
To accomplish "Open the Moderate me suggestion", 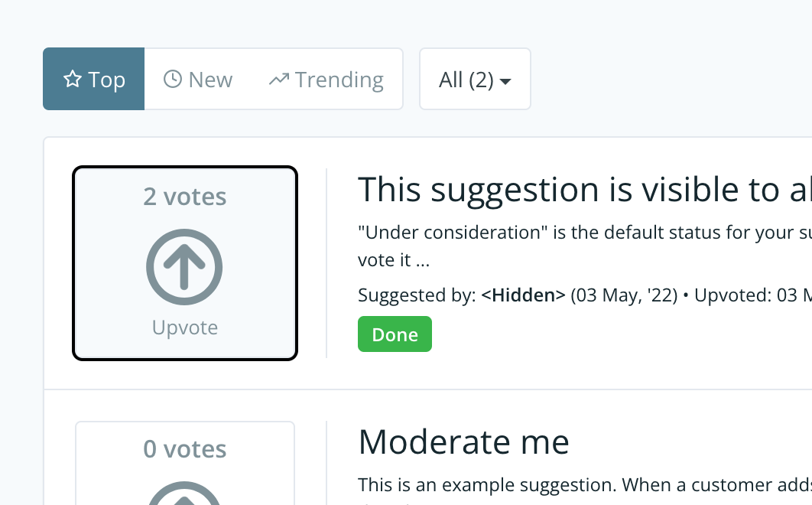I will tap(463, 441).
